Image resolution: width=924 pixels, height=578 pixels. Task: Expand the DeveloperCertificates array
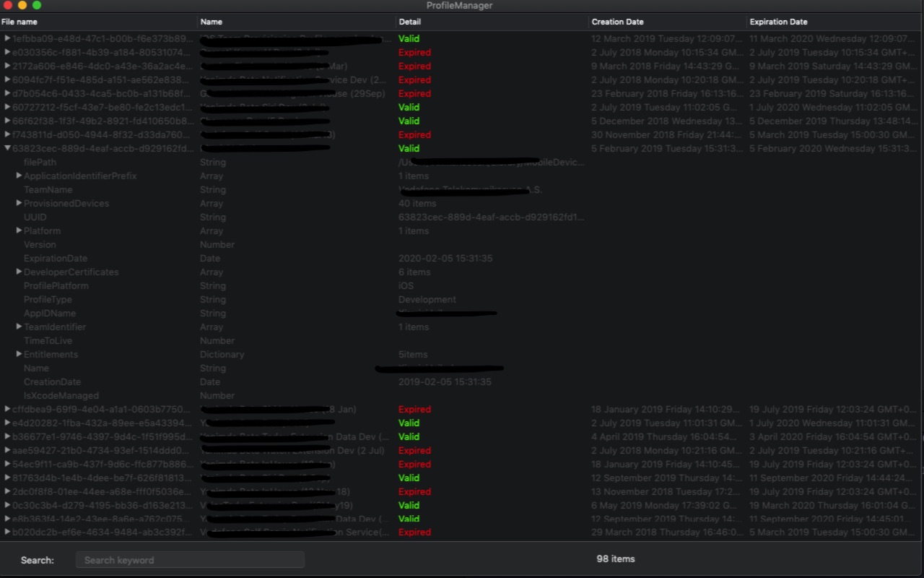[x=19, y=272]
